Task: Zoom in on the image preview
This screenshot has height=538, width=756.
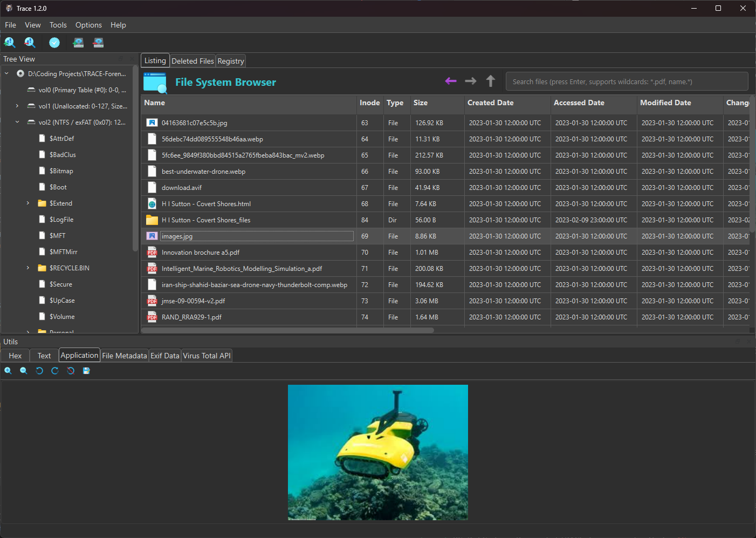Action: 8,371
